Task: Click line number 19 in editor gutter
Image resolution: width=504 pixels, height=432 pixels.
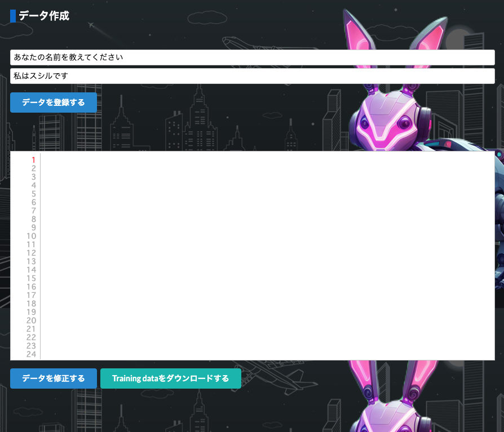Action: point(32,312)
